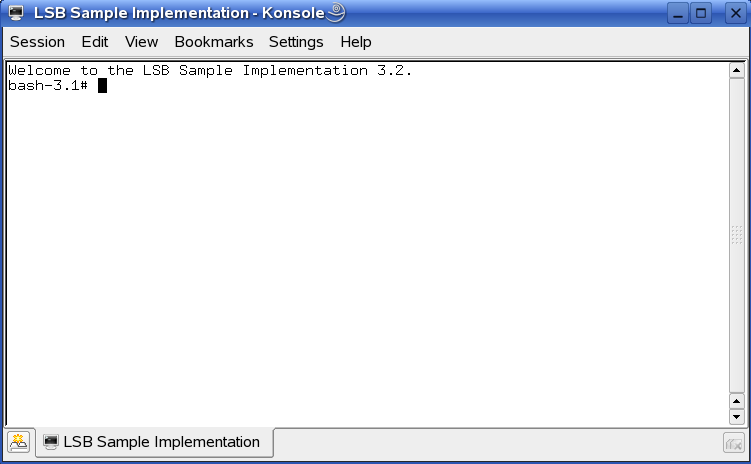The image size is (751, 464).
Task: Click the swirl icon beside the window title
Action: tap(336, 12)
